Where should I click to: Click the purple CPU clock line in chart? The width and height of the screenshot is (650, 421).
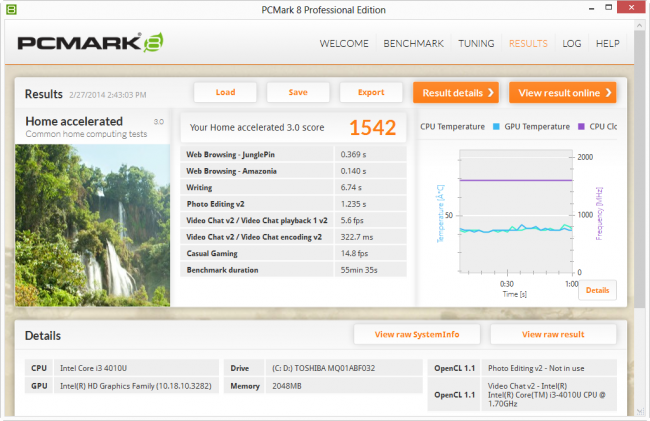pyautogui.click(x=516, y=180)
